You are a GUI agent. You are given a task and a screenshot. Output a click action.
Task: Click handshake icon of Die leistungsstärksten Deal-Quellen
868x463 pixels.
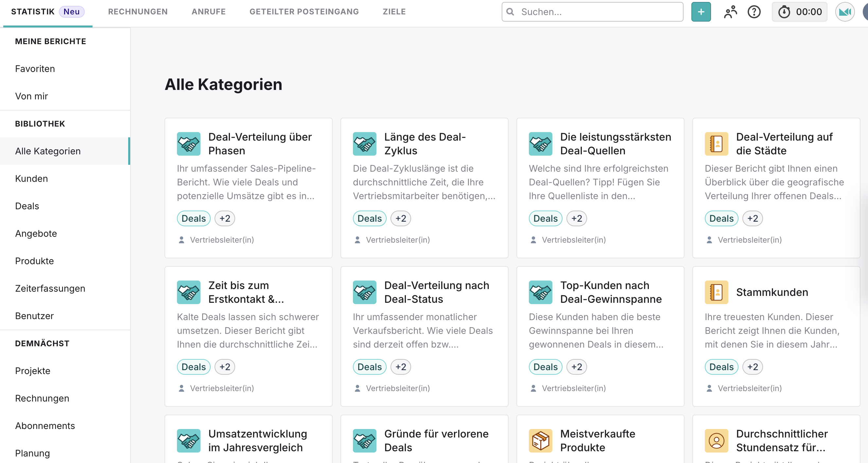pyautogui.click(x=541, y=144)
